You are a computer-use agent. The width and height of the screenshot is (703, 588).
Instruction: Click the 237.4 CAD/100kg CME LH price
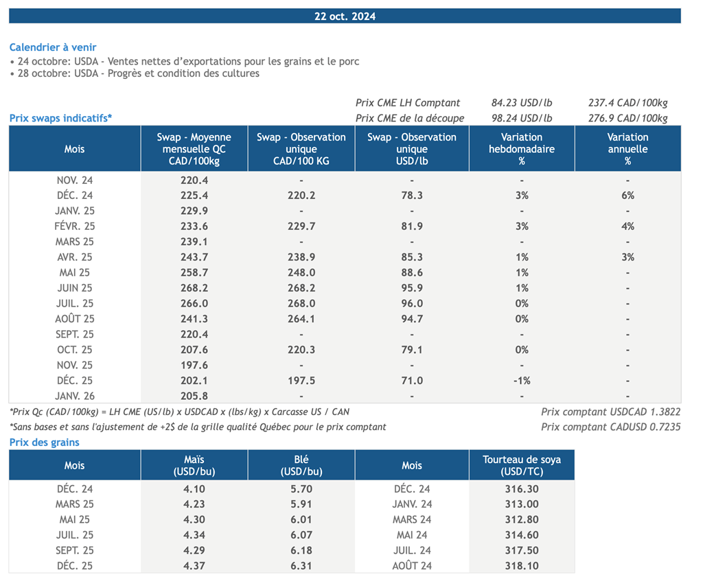point(627,103)
